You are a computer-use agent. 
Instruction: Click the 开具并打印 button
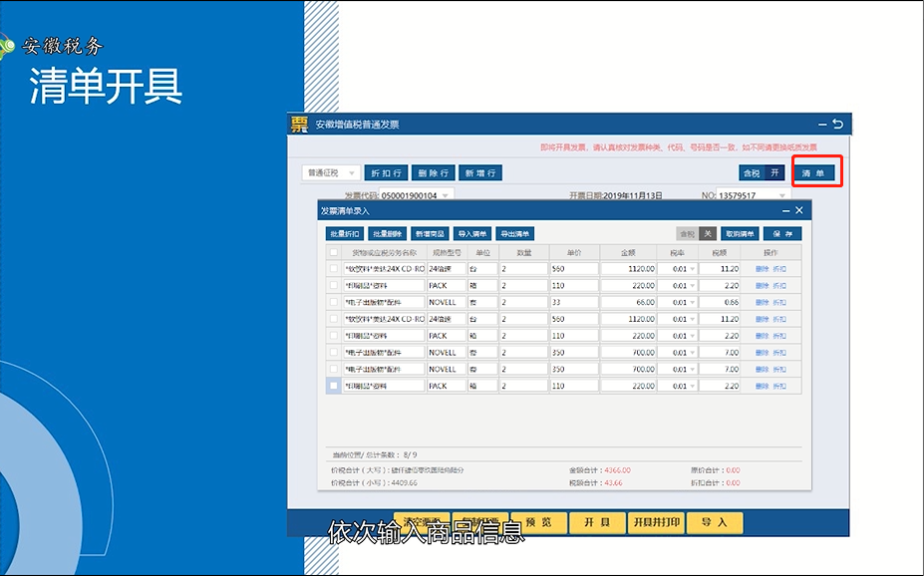(657, 522)
